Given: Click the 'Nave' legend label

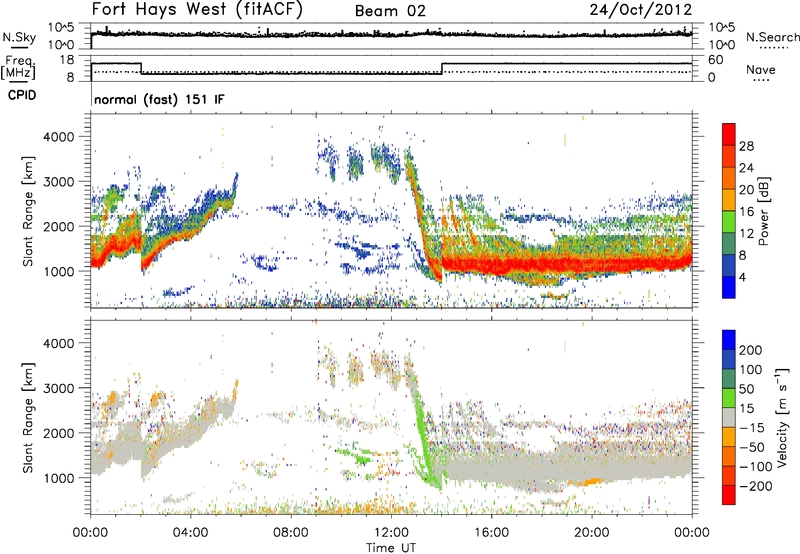Looking at the screenshot, I should [761, 69].
